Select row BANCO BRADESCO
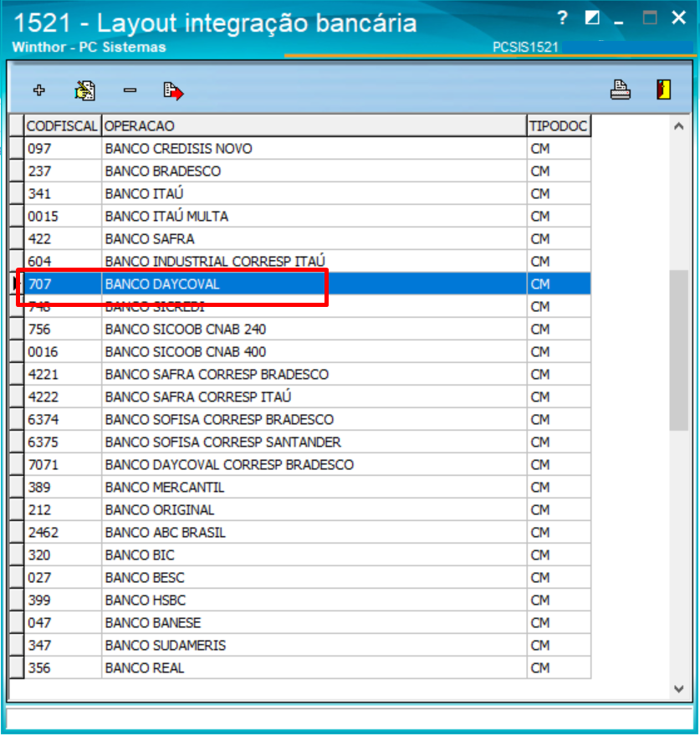700x736 pixels. [x=299, y=171]
